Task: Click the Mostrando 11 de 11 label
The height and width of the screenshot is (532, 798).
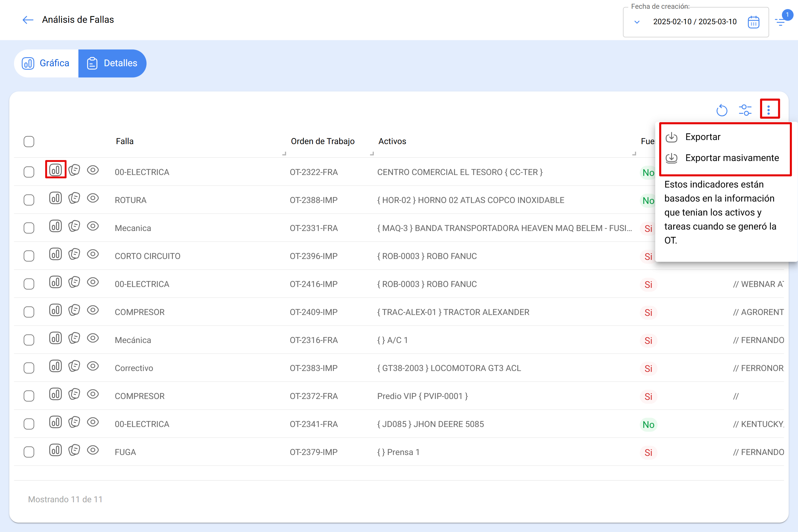Action: 65,499
